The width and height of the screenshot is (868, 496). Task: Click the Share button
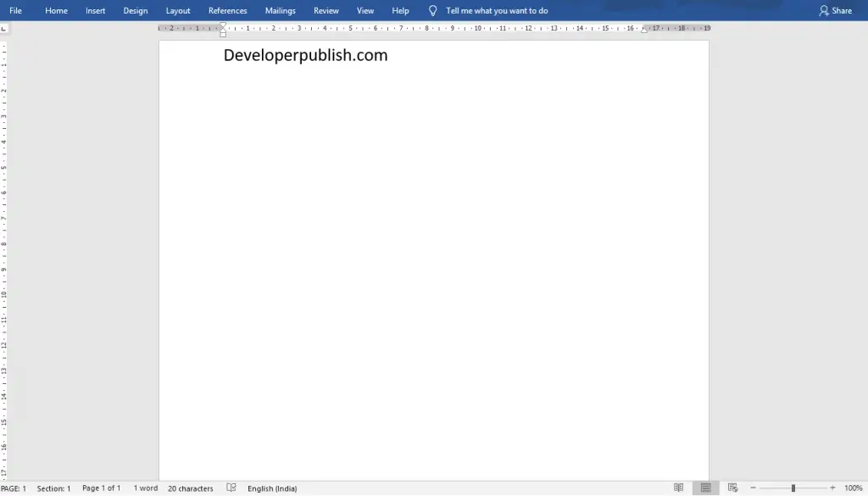click(835, 10)
